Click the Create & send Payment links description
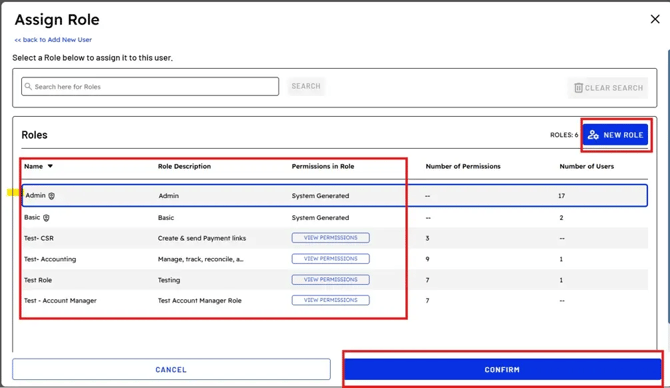This screenshot has width=670, height=388. coord(202,238)
